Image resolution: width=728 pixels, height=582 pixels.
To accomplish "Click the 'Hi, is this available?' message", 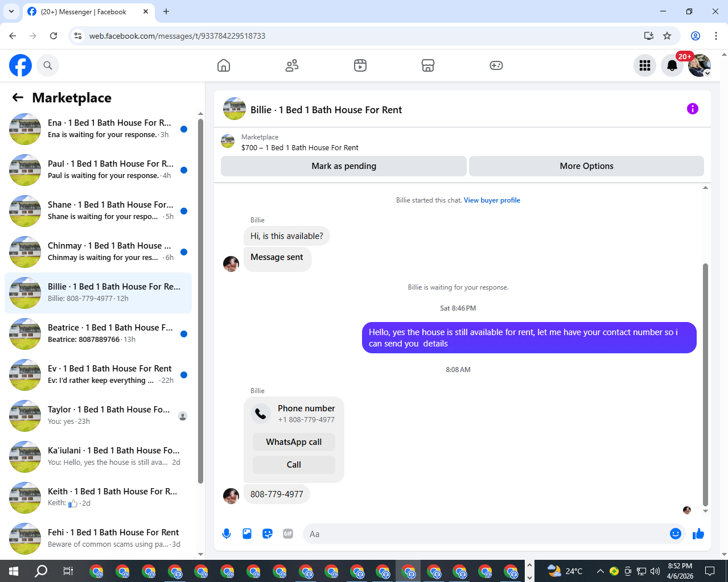I will tap(287, 236).
